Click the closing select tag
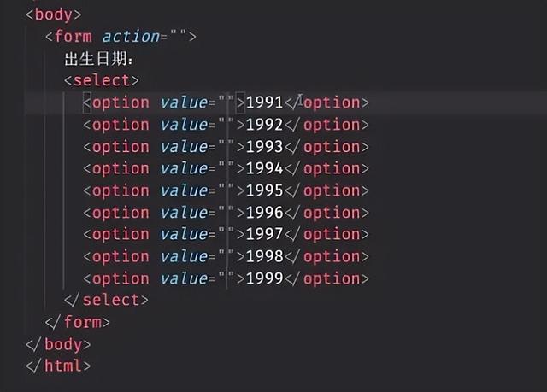547x392 pixels. point(106,300)
